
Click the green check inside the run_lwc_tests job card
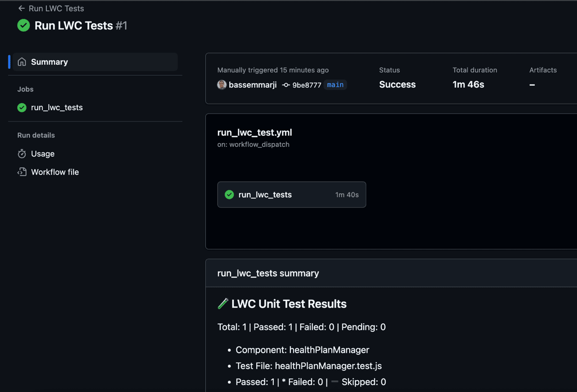tap(229, 195)
